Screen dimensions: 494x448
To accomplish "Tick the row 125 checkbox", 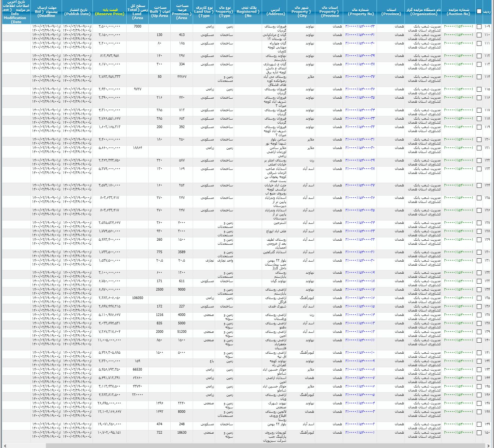I will [x=479, y=198].
